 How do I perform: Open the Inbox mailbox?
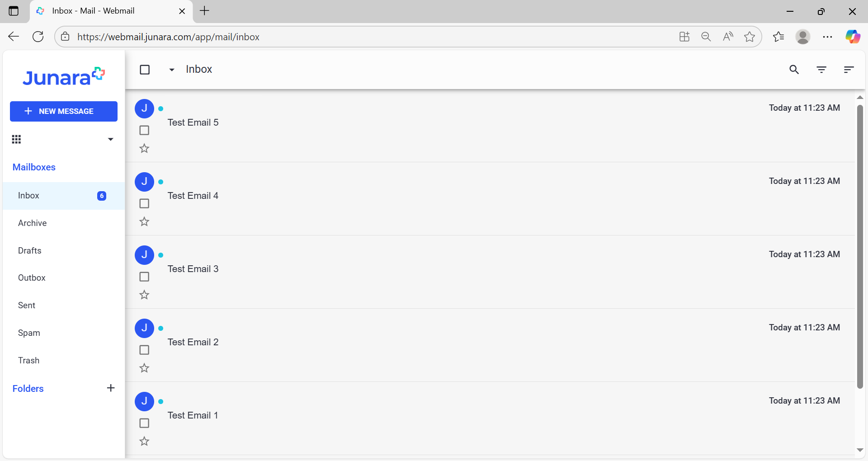point(64,196)
